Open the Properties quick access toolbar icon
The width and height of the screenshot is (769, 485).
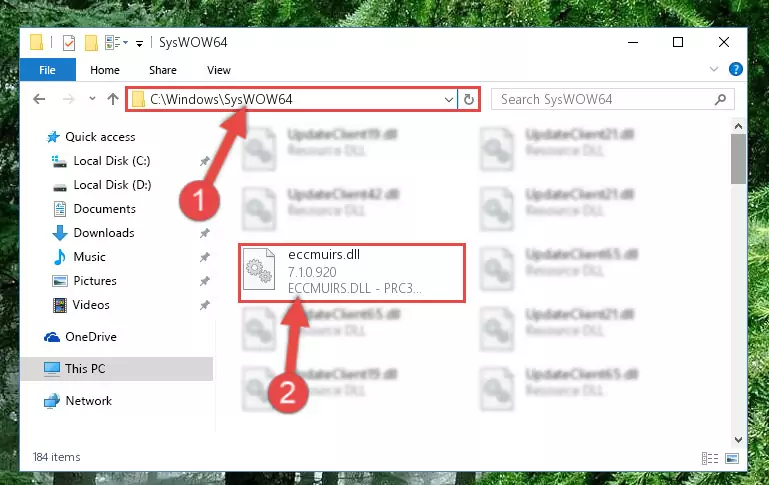(x=69, y=43)
